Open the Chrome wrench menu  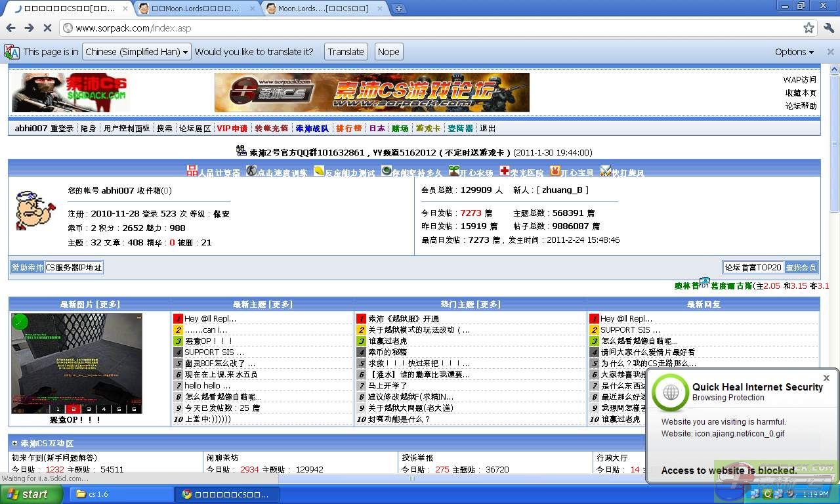coord(829,28)
